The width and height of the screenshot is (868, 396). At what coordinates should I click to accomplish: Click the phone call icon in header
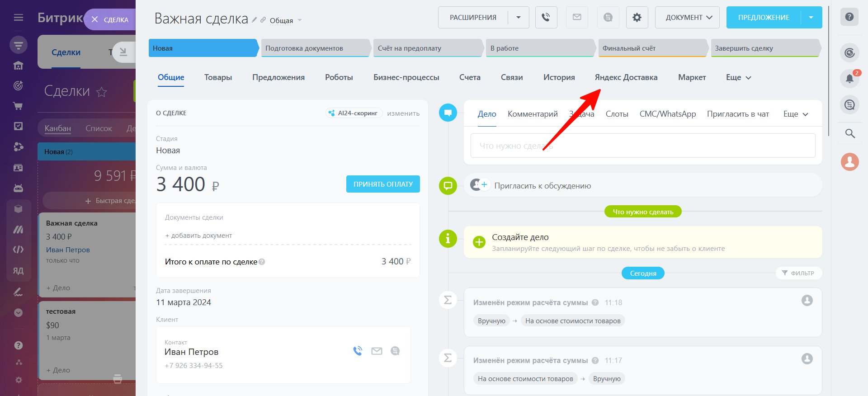546,18
